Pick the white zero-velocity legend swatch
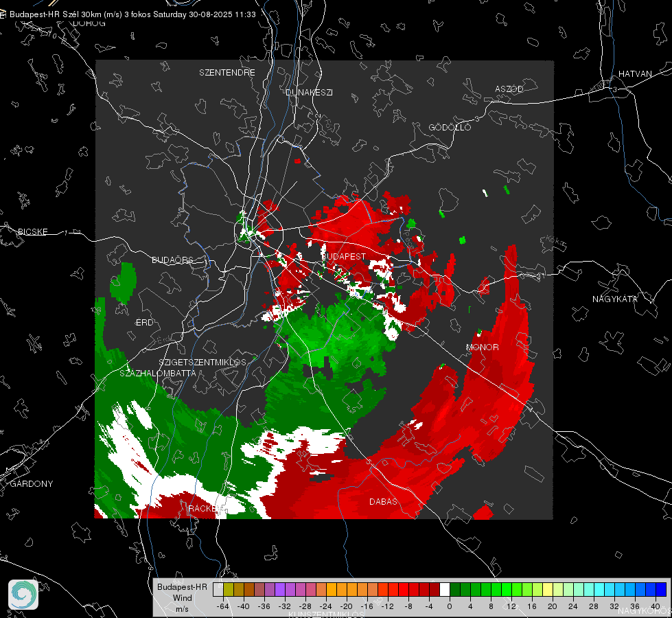Image resolution: width=672 pixels, height=618 pixels. (x=445, y=589)
